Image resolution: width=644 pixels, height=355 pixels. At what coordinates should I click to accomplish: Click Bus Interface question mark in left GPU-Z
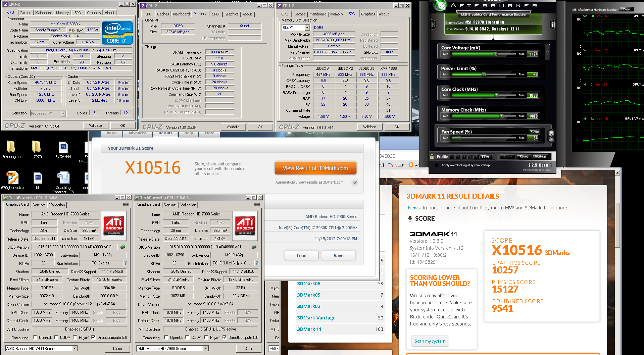pyautogui.click(x=126, y=263)
